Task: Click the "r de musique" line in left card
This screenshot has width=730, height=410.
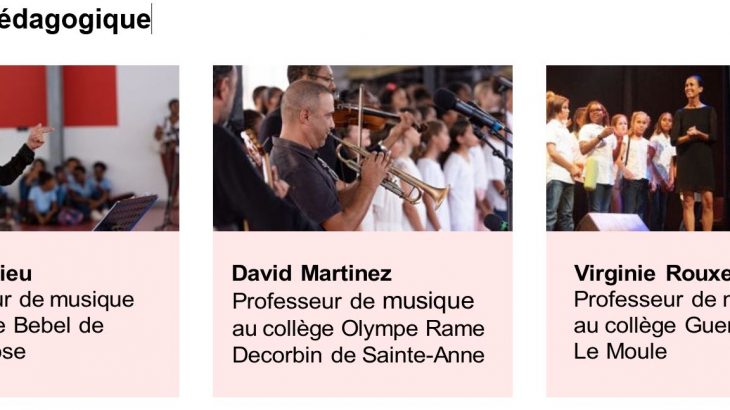Action: pyautogui.click(x=67, y=300)
